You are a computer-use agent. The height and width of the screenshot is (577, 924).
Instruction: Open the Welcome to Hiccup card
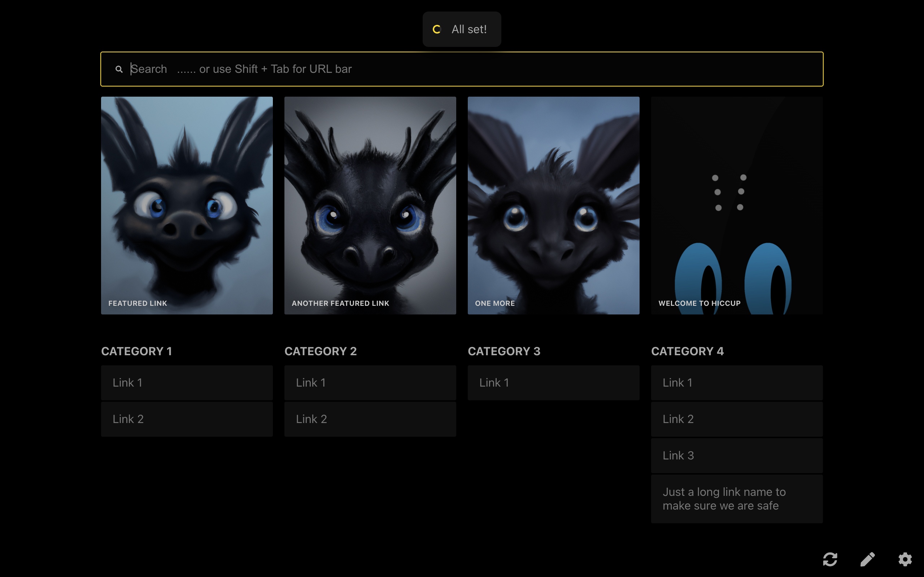tap(737, 205)
